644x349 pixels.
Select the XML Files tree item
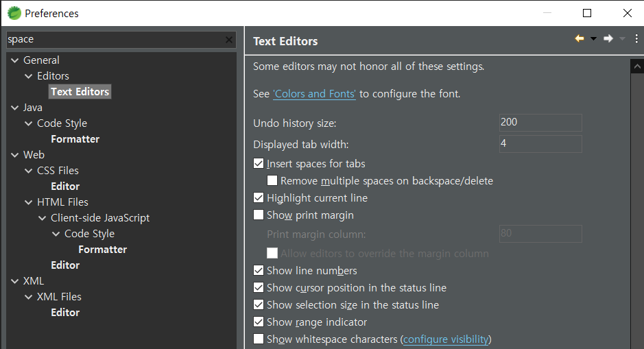(x=59, y=296)
